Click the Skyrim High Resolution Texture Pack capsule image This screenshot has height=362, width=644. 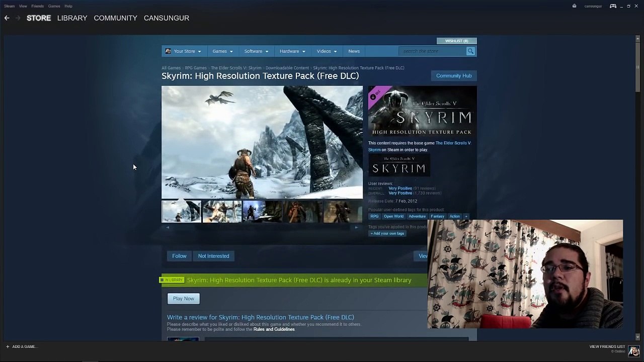tap(422, 111)
